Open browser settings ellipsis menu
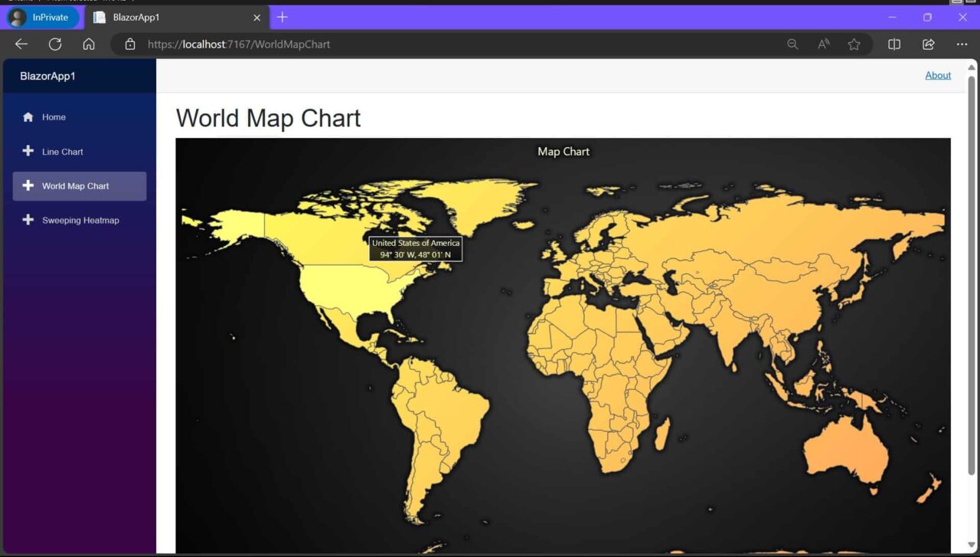 click(x=962, y=44)
